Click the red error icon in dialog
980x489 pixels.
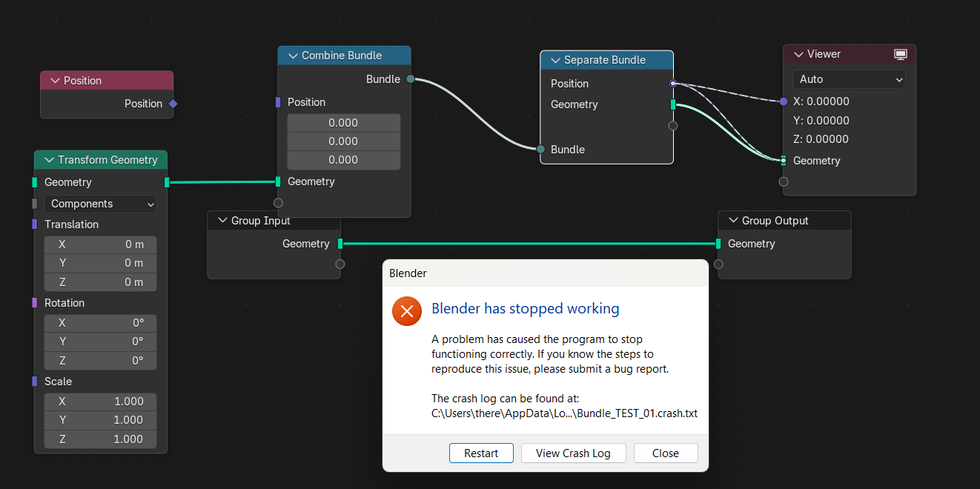[407, 311]
